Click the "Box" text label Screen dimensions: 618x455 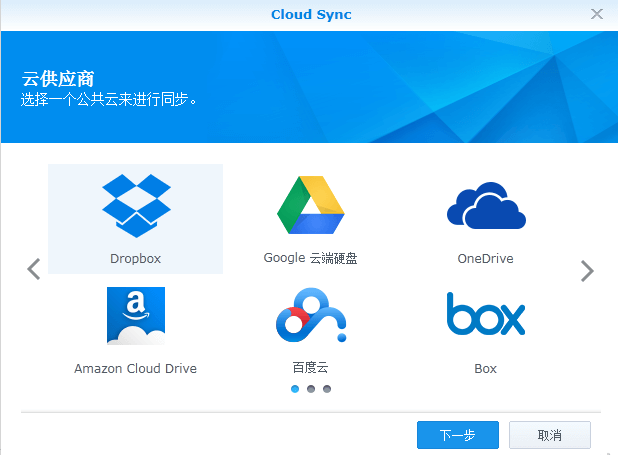pos(485,369)
